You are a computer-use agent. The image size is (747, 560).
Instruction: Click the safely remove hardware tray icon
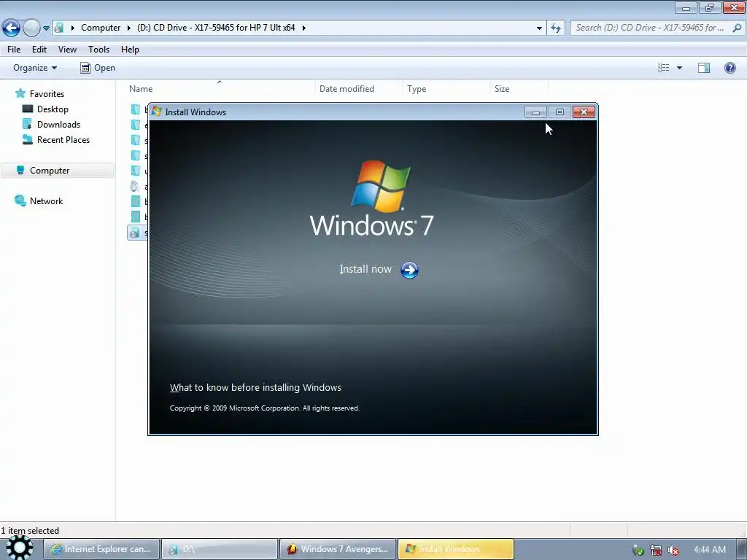pos(638,550)
